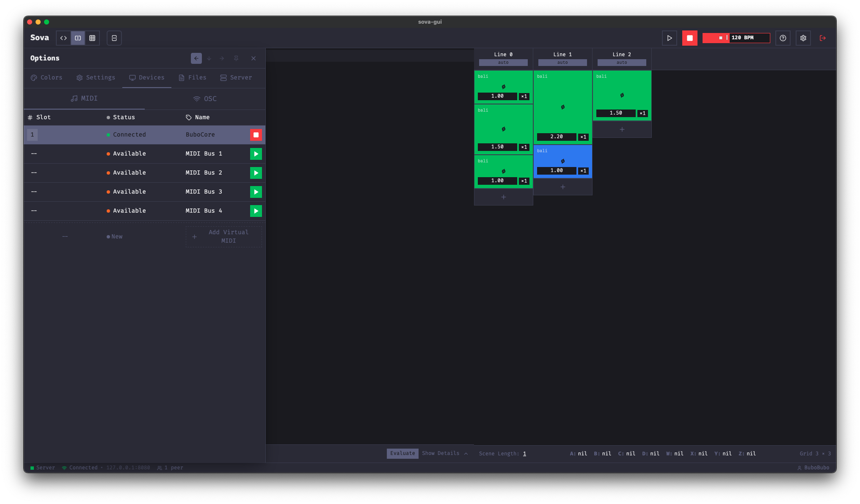Click Evaluate button
Screen dimensions: 860x504
pyautogui.click(x=402, y=454)
